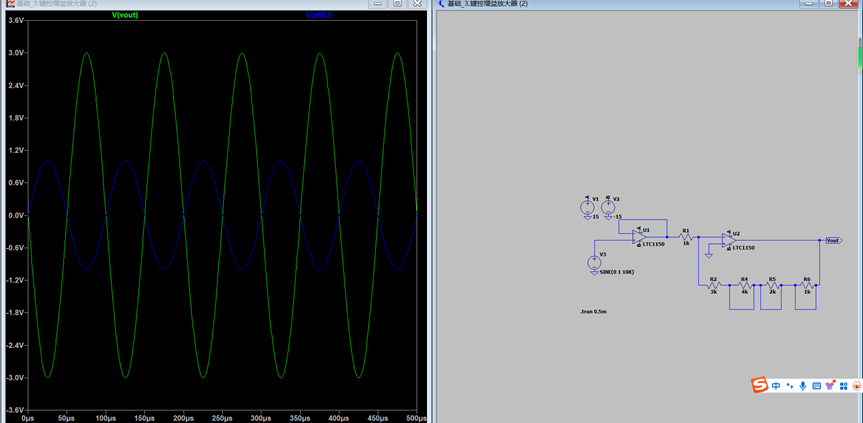
Task: Click the Sogou fox avatar icon
Action: 857,386
